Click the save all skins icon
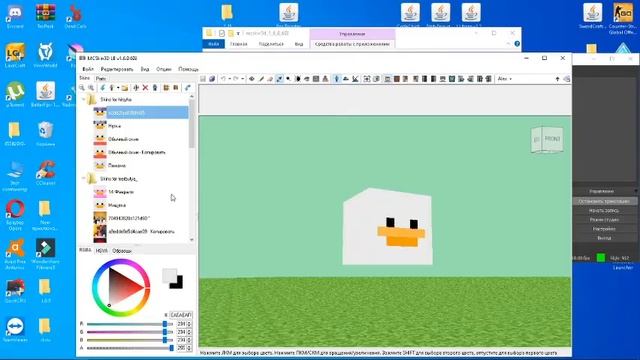The image size is (640, 360). (x=212, y=79)
